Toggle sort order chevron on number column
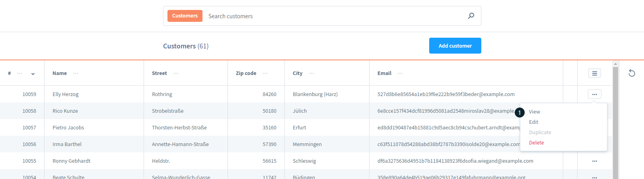The height and width of the screenshot is (179, 644). (33, 74)
